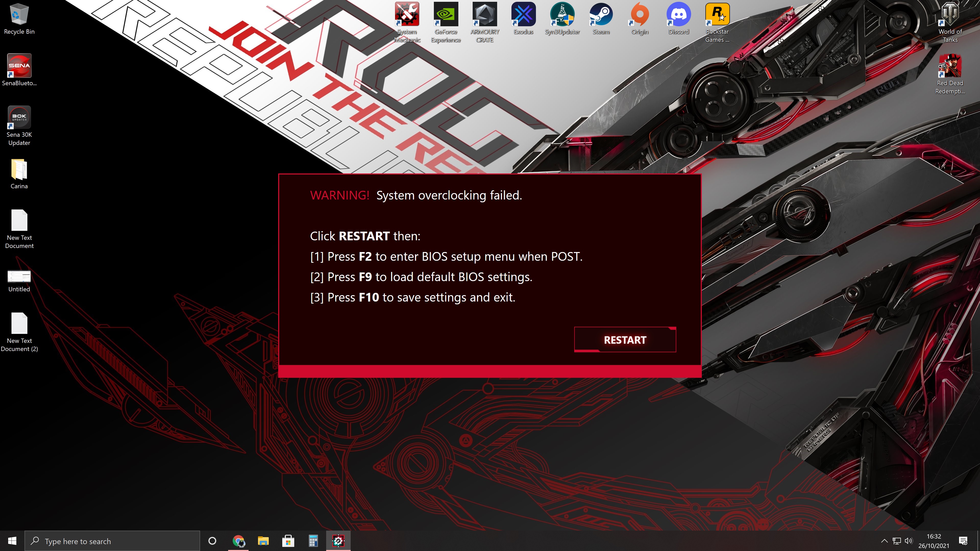The height and width of the screenshot is (551, 980).
Task: Open the Recycle Bin desktop icon
Action: (x=19, y=19)
